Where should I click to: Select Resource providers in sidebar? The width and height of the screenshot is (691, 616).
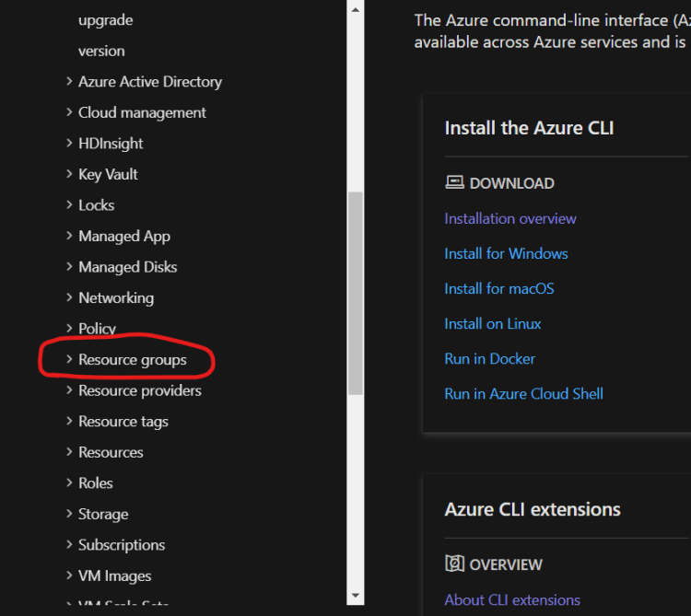pos(140,390)
